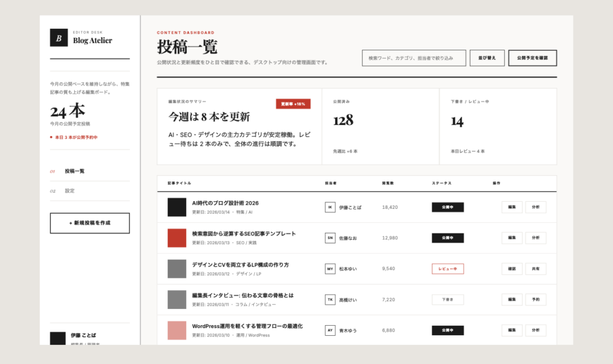Click the SN avatar badge for 佐藤なお
This screenshot has height=364, width=613.
pyautogui.click(x=330, y=238)
